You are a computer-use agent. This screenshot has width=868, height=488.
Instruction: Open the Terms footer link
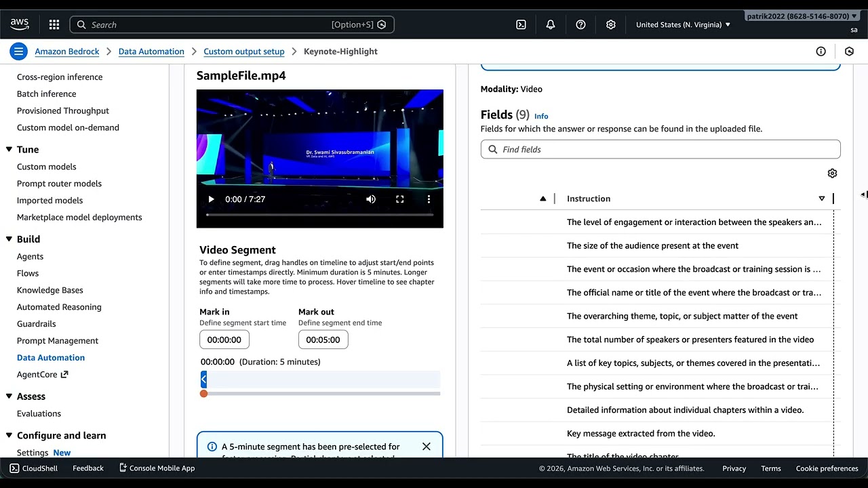[x=771, y=468]
